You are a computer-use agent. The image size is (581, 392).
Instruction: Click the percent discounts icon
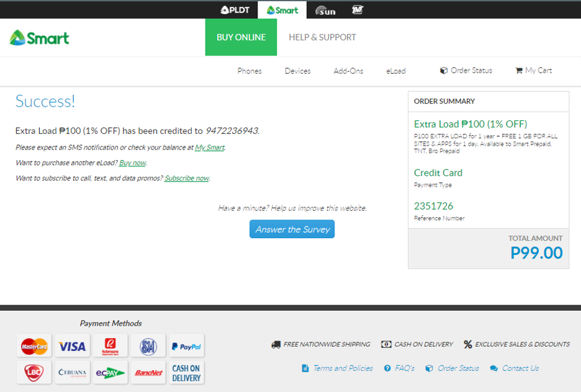tap(467, 344)
